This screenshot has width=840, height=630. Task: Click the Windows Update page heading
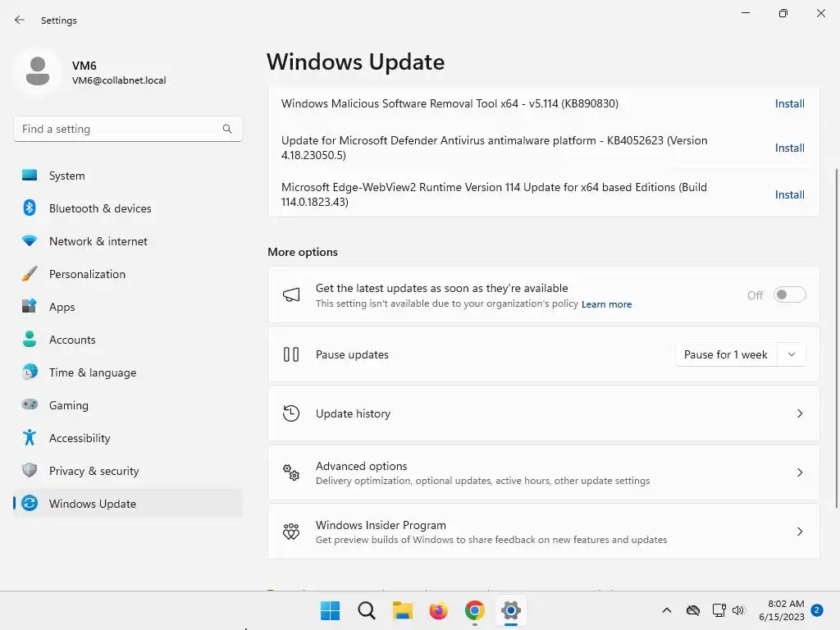pos(356,62)
